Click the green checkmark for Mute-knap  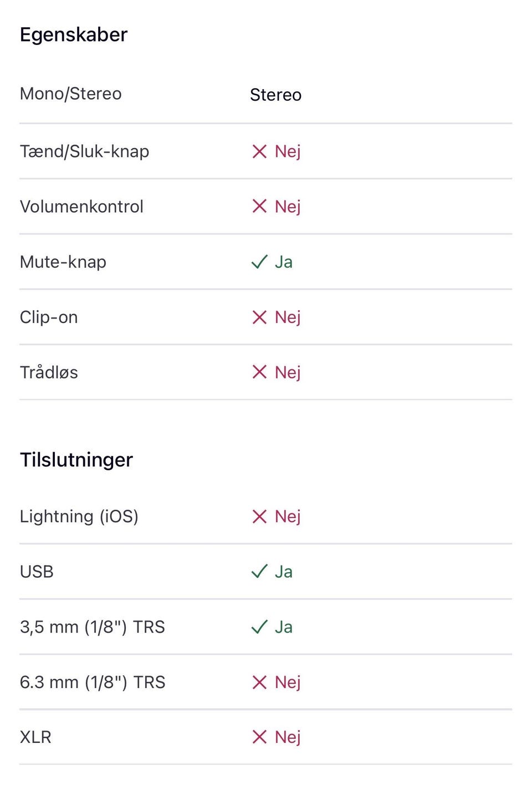[x=259, y=261]
